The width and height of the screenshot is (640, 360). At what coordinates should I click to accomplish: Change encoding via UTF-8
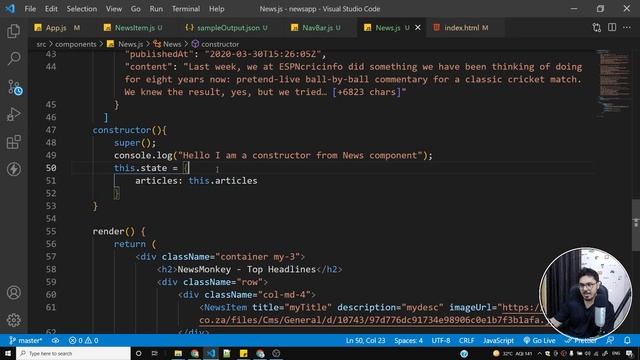tap(441, 340)
